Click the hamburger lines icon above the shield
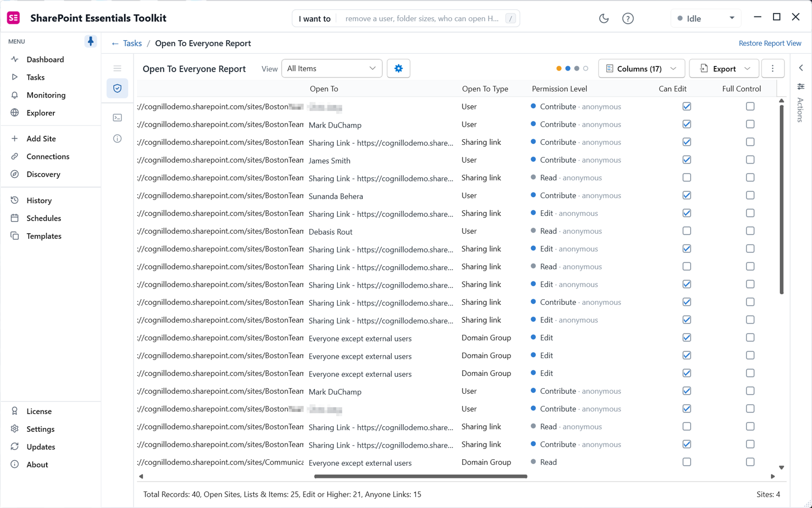The height and width of the screenshot is (508, 812). [x=117, y=69]
